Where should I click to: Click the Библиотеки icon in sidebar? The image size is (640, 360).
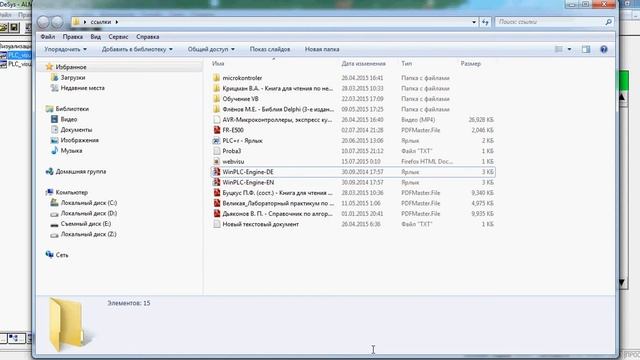(49, 109)
